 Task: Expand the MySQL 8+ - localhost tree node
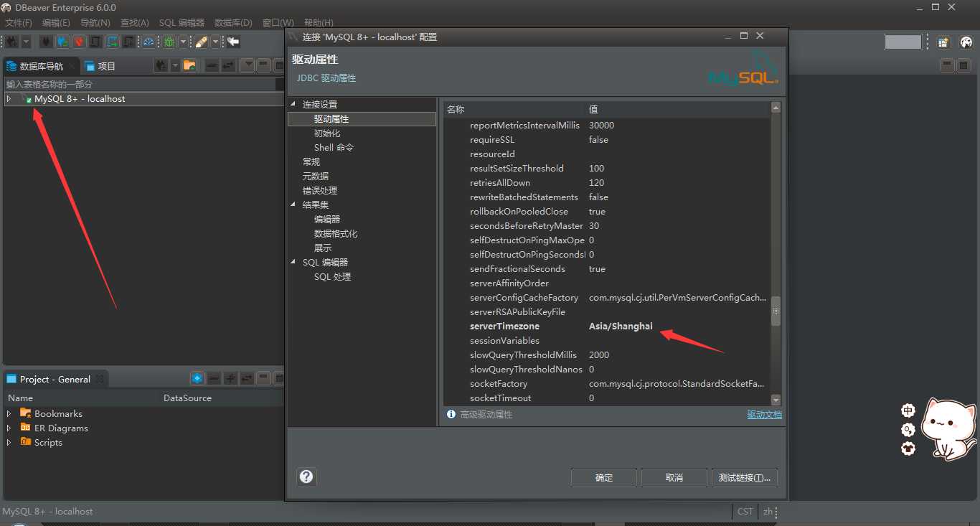coord(9,98)
